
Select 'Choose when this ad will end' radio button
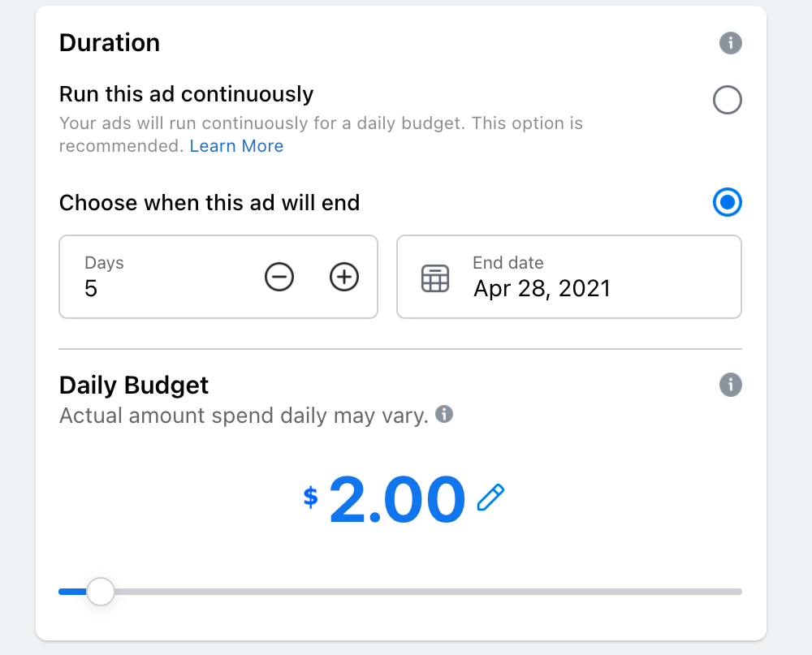pyautogui.click(x=727, y=202)
